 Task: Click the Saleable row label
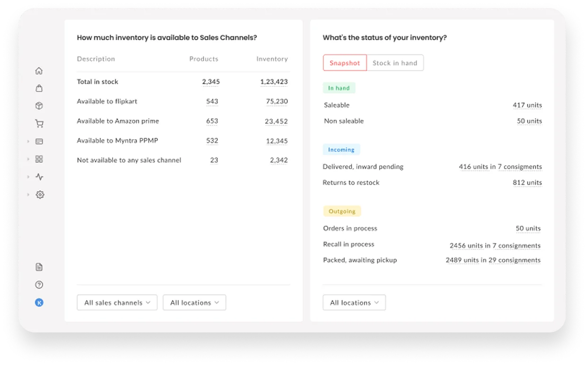click(x=337, y=105)
